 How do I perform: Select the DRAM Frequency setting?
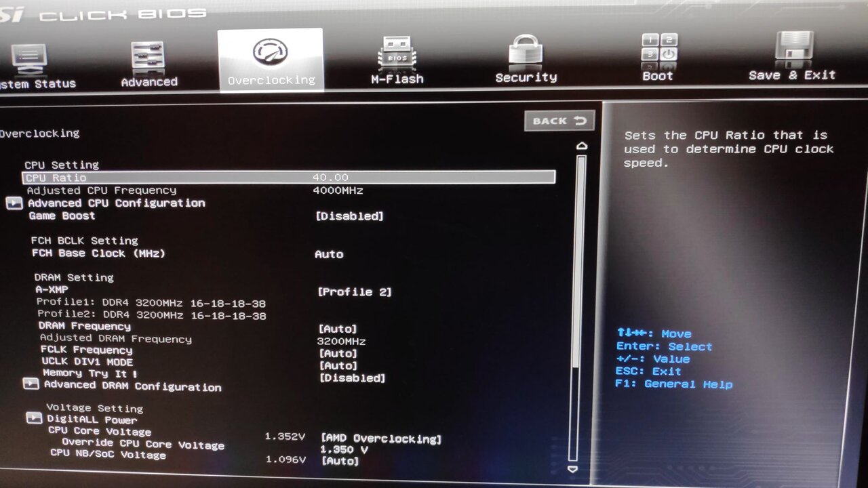click(x=85, y=326)
